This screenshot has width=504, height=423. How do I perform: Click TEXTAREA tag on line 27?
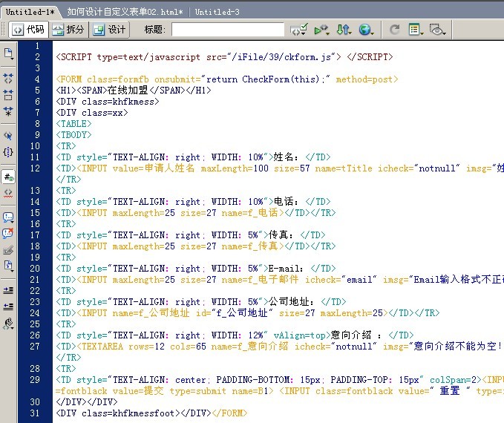(102, 347)
